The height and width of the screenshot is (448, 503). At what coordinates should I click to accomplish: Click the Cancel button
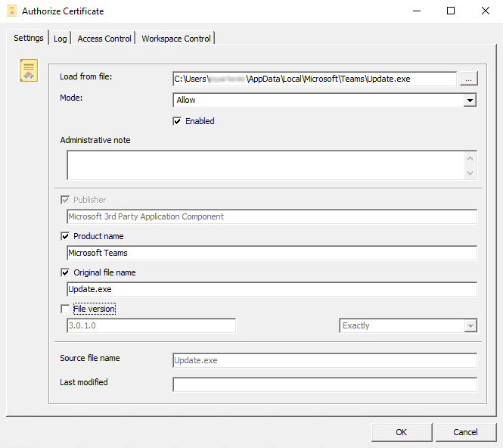point(465,432)
